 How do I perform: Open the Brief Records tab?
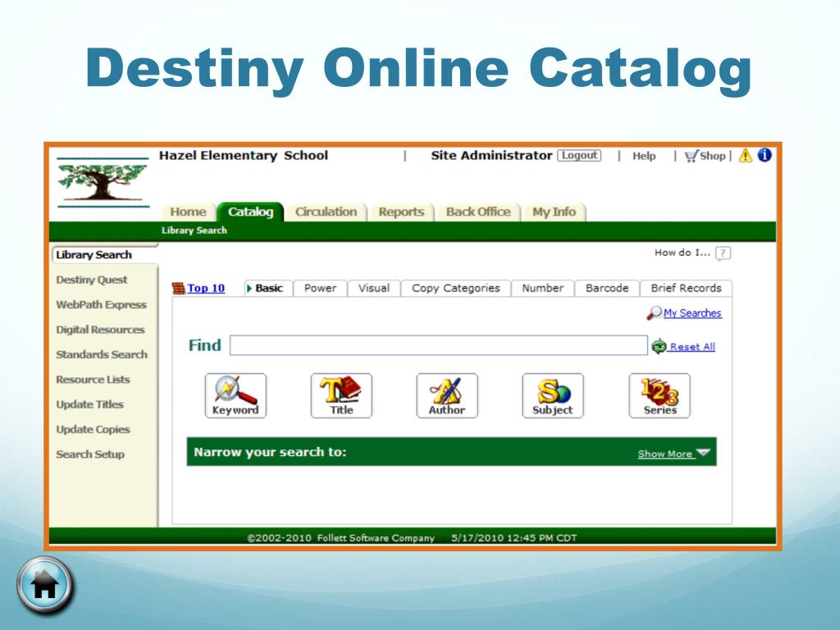(x=687, y=288)
